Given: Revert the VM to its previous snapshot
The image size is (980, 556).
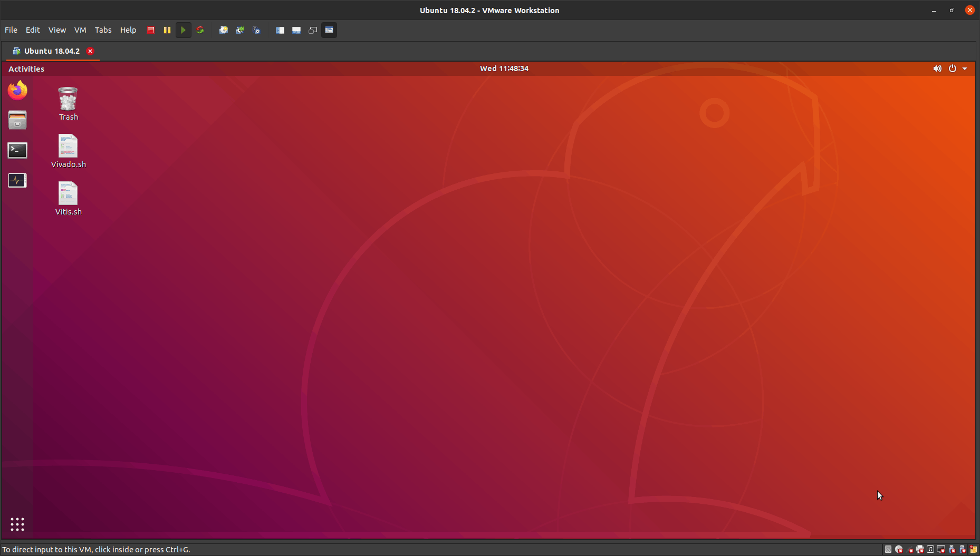Looking at the screenshot, I should [x=240, y=30].
